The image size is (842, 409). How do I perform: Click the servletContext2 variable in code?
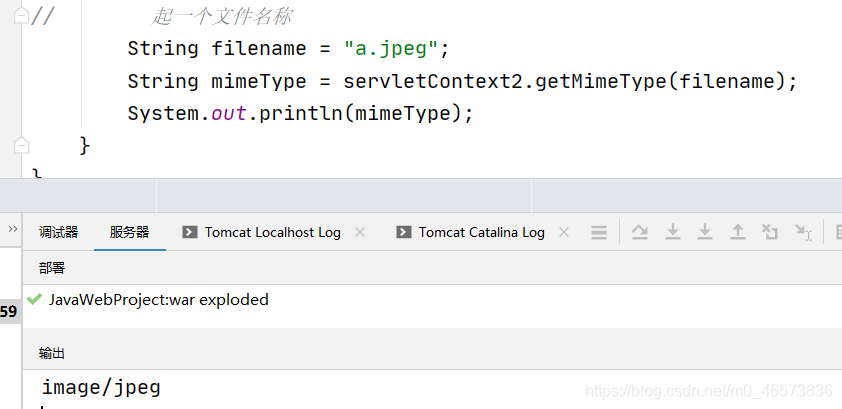[x=433, y=82]
